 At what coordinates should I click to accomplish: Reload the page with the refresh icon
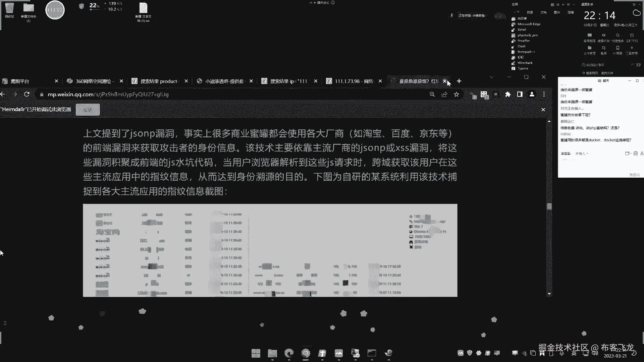pyautogui.click(x=27, y=95)
